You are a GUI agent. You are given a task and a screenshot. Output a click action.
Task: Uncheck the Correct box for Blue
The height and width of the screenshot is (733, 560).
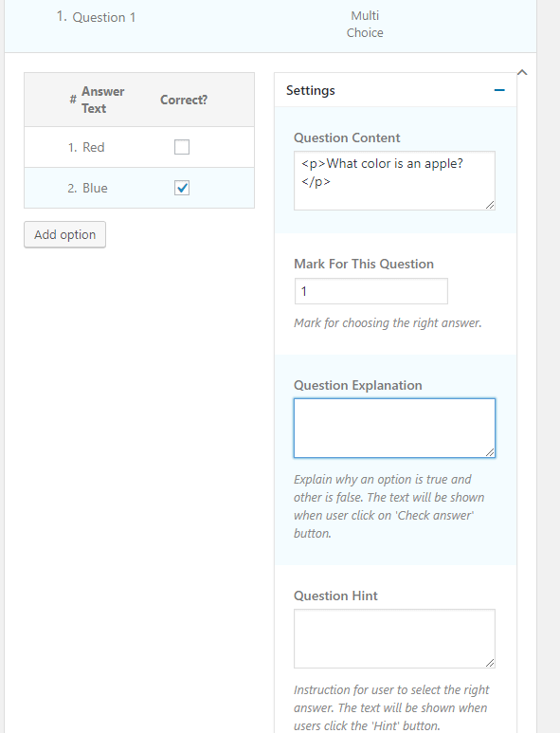(182, 188)
